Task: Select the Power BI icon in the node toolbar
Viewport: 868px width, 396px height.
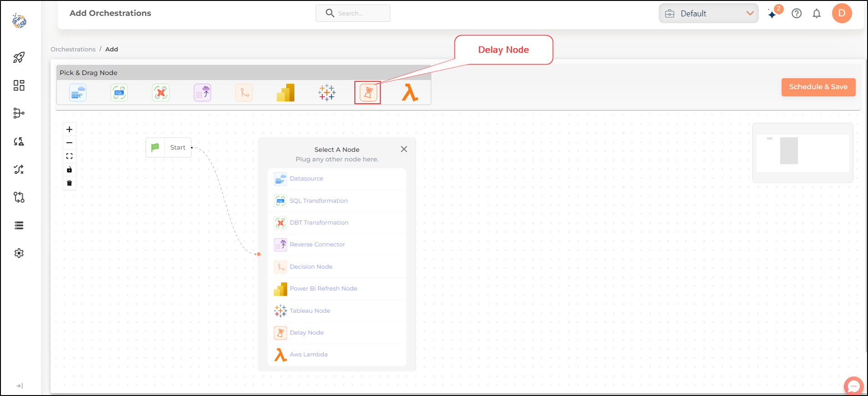Action: point(285,93)
